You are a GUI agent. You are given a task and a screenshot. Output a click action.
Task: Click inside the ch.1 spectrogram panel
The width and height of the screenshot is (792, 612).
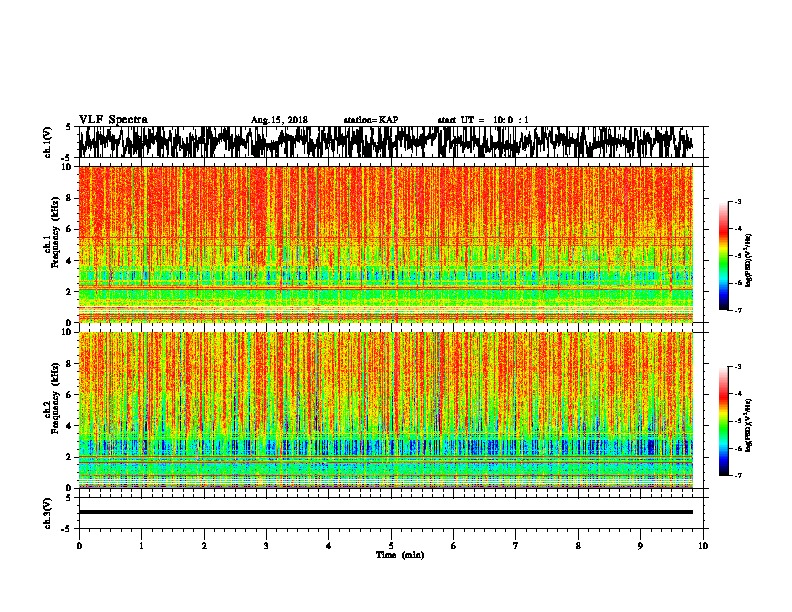tap(385, 244)
